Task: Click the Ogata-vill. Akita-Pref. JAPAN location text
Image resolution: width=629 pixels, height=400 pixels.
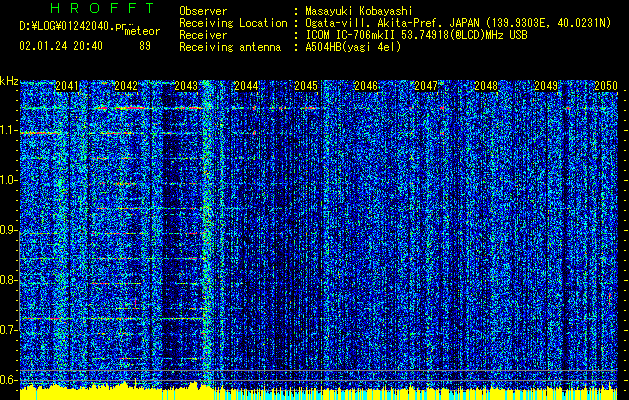Action: click(458, 23)
